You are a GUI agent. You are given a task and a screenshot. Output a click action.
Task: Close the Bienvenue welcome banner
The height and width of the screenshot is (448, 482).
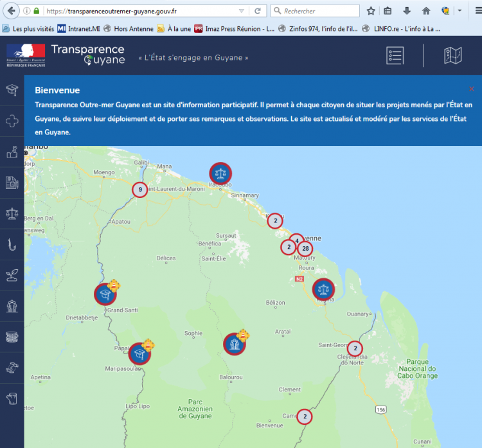472,89
